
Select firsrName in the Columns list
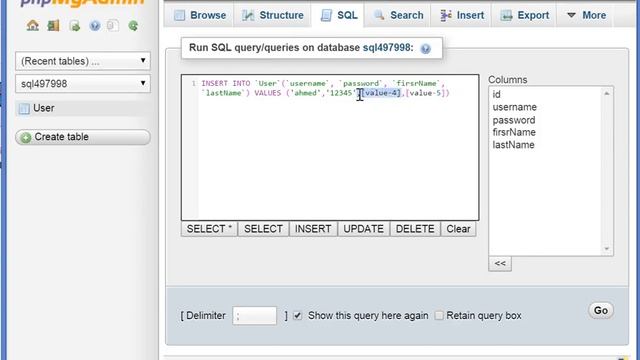(514, 132)
